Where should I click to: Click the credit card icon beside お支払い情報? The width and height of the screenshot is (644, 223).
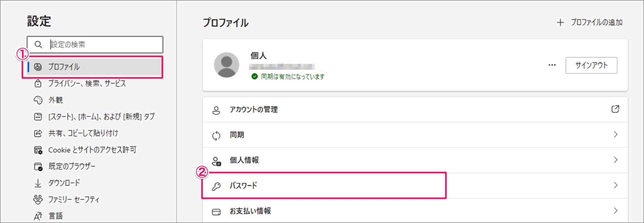tap(216, 212)
